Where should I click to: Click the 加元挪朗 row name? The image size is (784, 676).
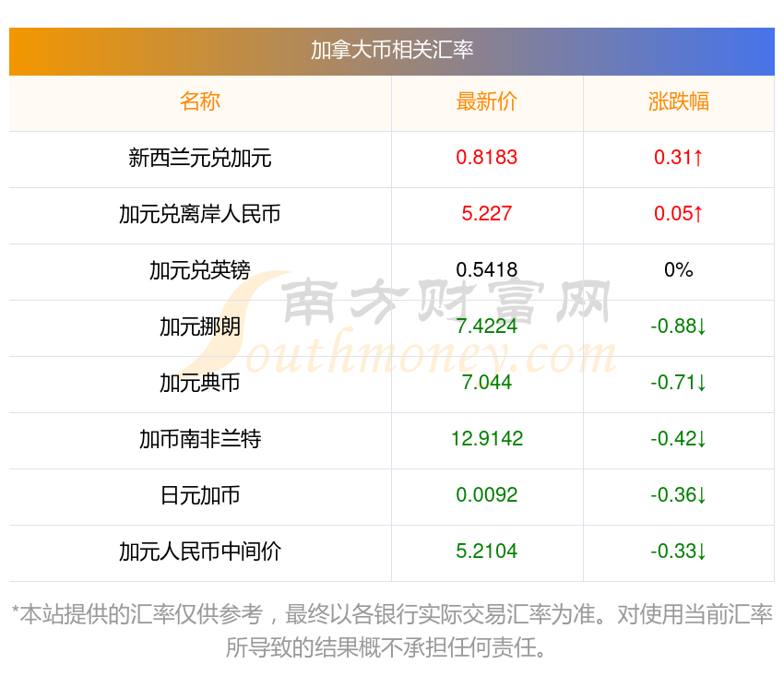pyautogui.click(x=200, y=327)
